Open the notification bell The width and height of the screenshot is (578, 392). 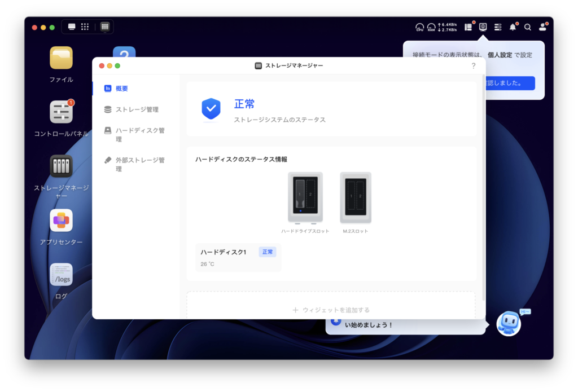point(513,27)
